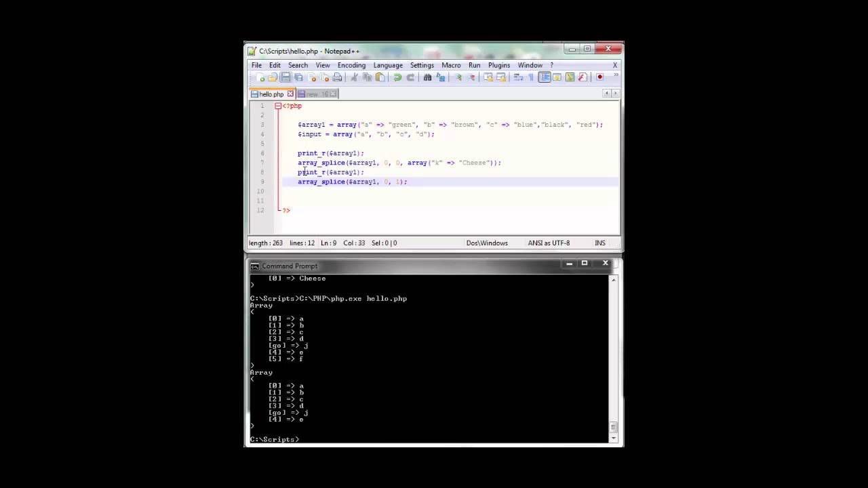
Task: Open the Language menu
Action: point(388,65)
